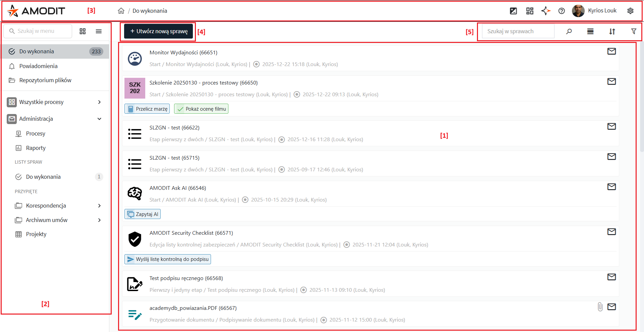644x332 pixels.
Task: Open Repozytorium plików menu item
Action: coord(45,80)
